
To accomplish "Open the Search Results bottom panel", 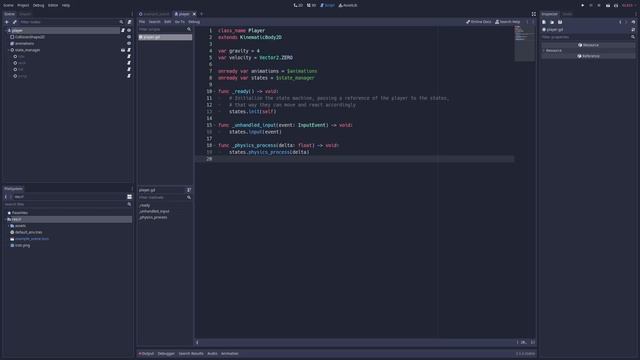I will tap(191, 353).
